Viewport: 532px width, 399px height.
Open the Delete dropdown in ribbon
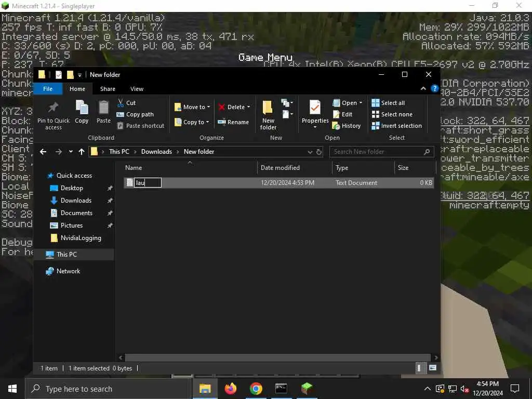pos(234,107)
